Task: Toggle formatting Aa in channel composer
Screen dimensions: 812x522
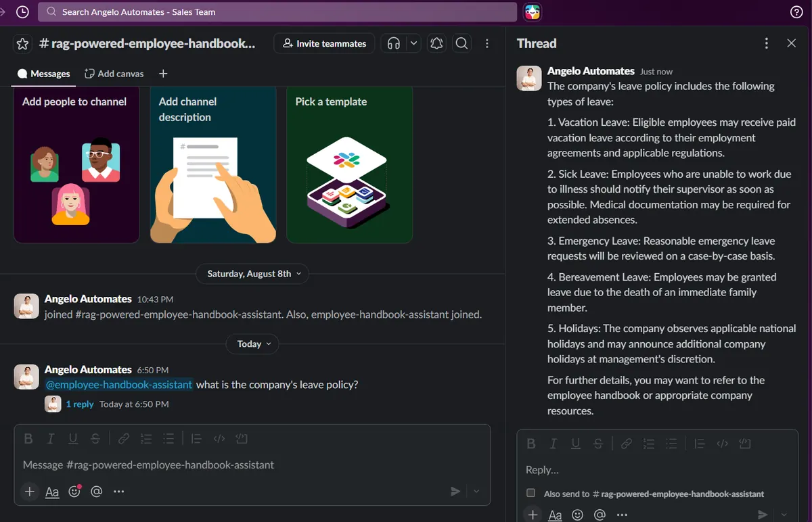Action: click(52, 492)
